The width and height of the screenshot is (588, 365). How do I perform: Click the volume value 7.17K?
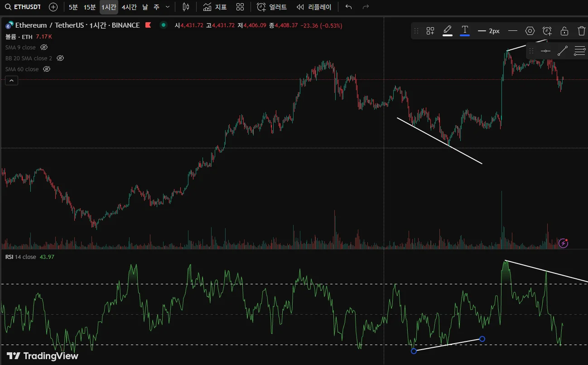click(x=44, y=36)
